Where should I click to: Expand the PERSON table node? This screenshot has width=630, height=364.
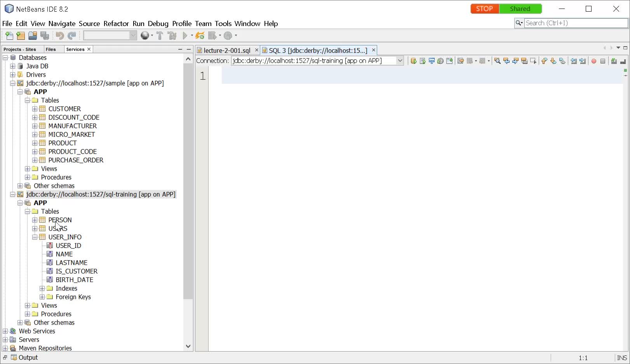pos(35,220)
